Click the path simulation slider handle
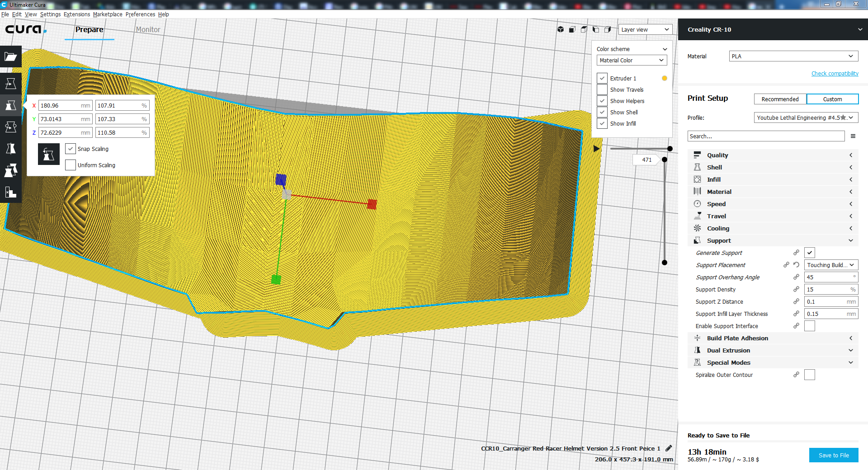The image size is (868, 470). (670, 149)
